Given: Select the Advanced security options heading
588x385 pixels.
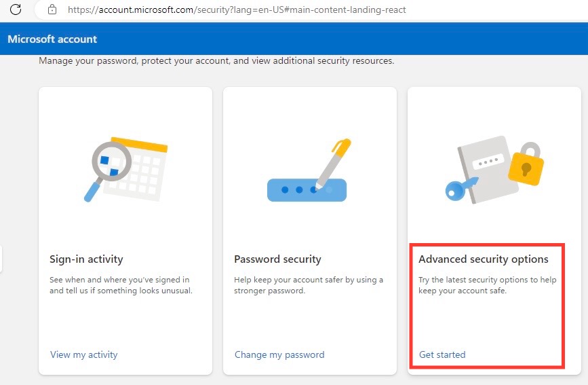Looking at the screenshot, I should (x=484, y=259).
